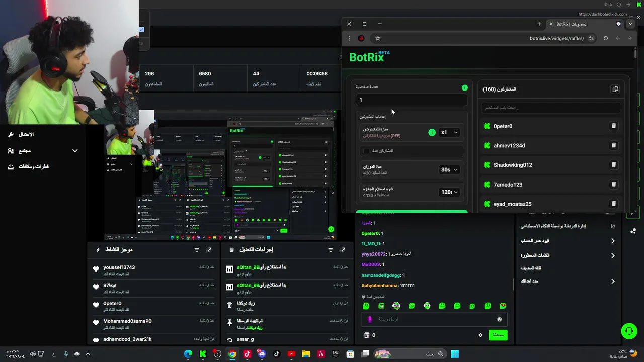Open File Explorer on the taskbar
This screenshot has width=644, height=362.
(x=306, y=354)
